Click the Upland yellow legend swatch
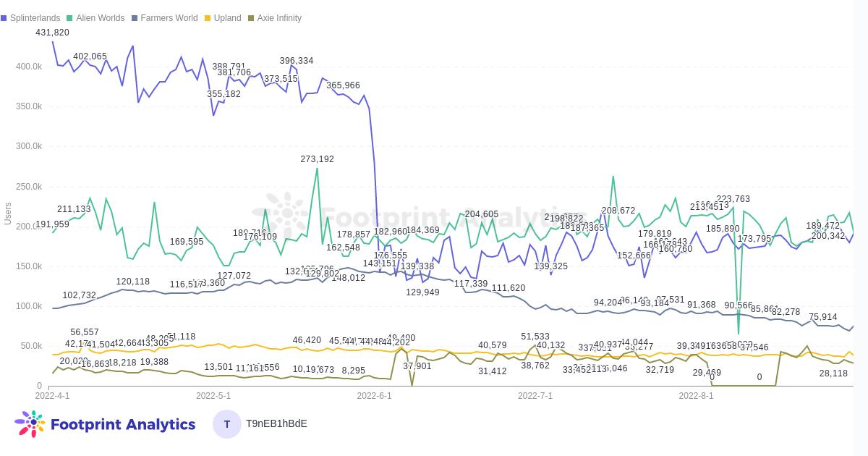868x456 pixels. click(208, 18)
